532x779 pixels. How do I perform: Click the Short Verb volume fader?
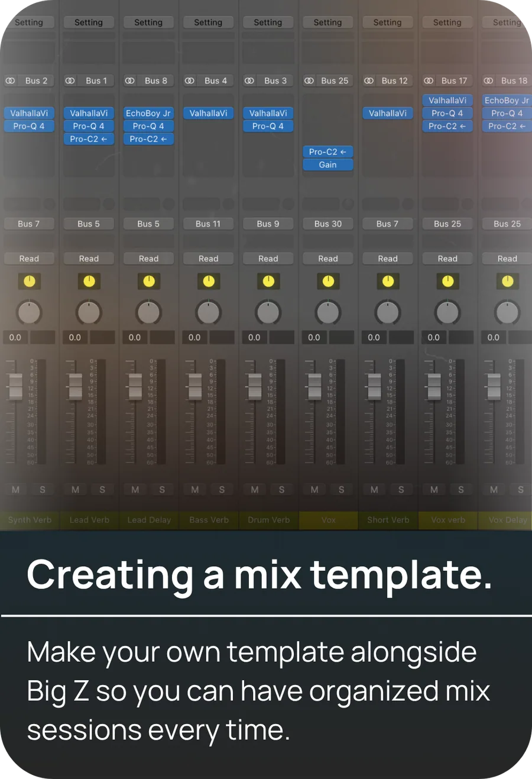tap(374, 386)
